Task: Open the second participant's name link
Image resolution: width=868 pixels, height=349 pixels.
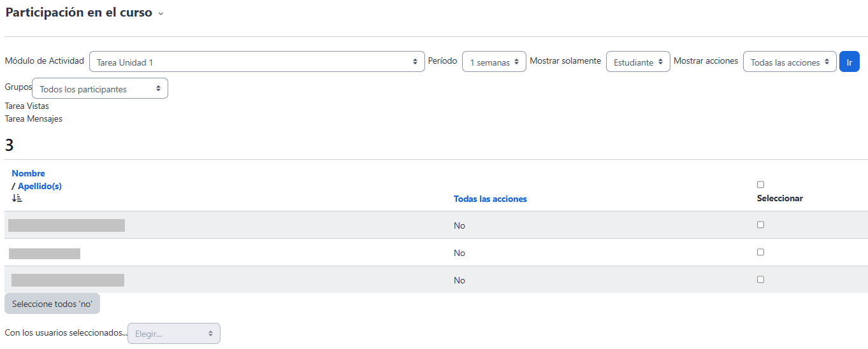Action: click(x=45, y=253)
